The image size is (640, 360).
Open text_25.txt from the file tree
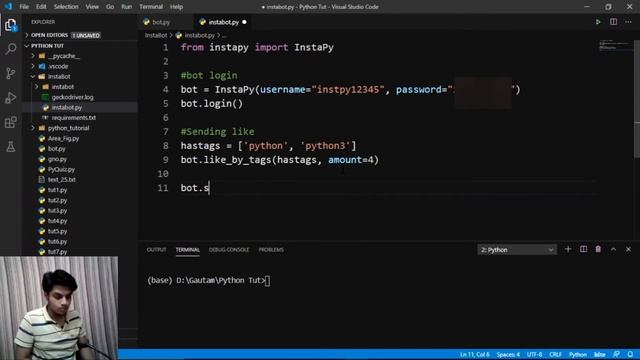coord(62,180)
